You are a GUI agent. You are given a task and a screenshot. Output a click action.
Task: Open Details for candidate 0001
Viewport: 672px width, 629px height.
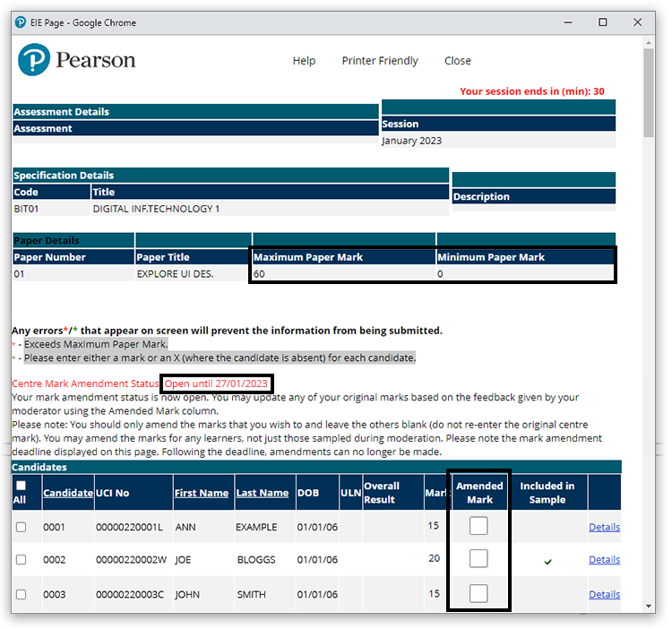604,527
